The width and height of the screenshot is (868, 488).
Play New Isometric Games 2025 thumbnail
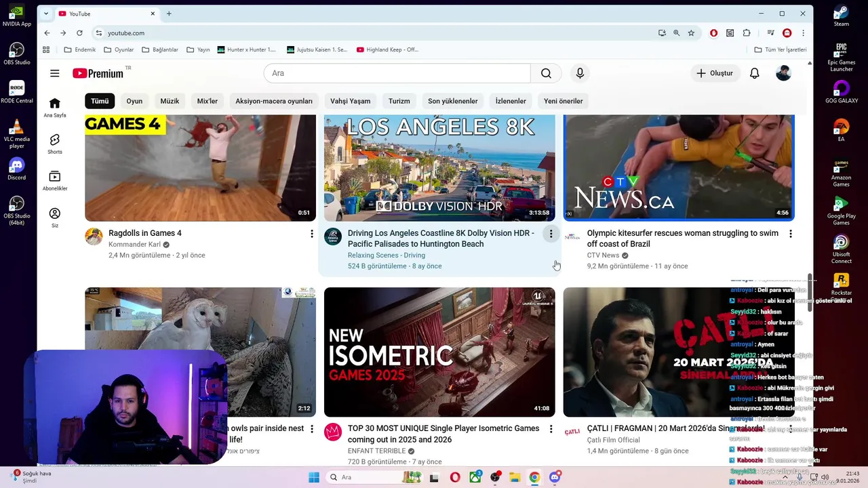(439, 352)
